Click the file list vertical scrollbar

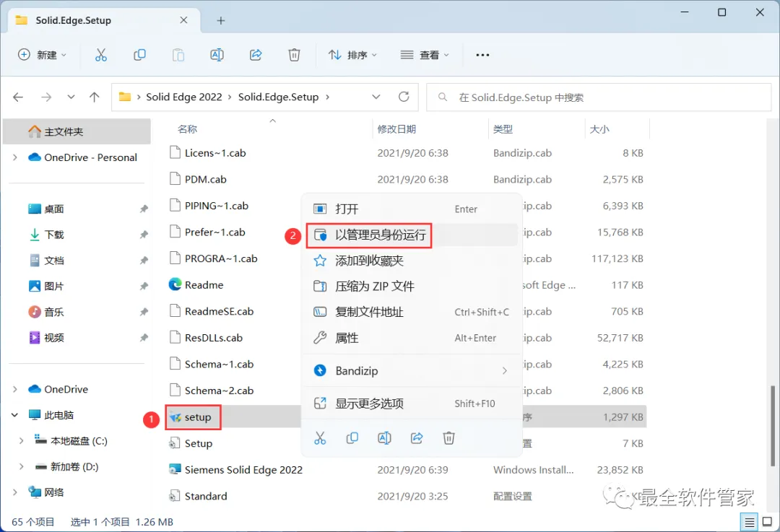click(x=773, y=425)
